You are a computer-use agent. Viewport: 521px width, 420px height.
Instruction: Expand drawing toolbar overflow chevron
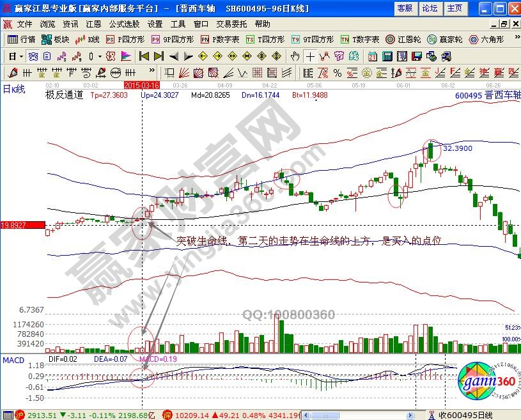click(152, 70)
